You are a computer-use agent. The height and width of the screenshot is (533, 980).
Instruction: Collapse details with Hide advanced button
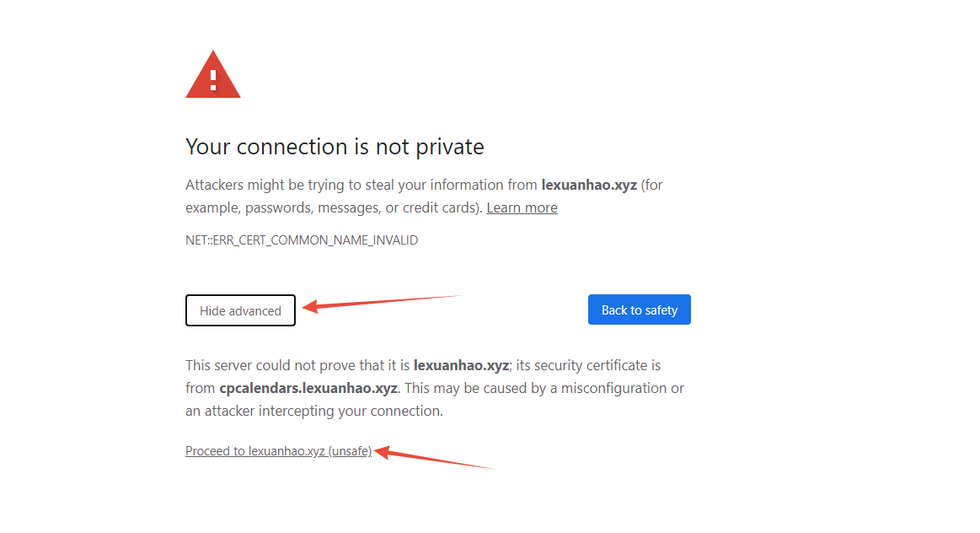pos(240,310)
